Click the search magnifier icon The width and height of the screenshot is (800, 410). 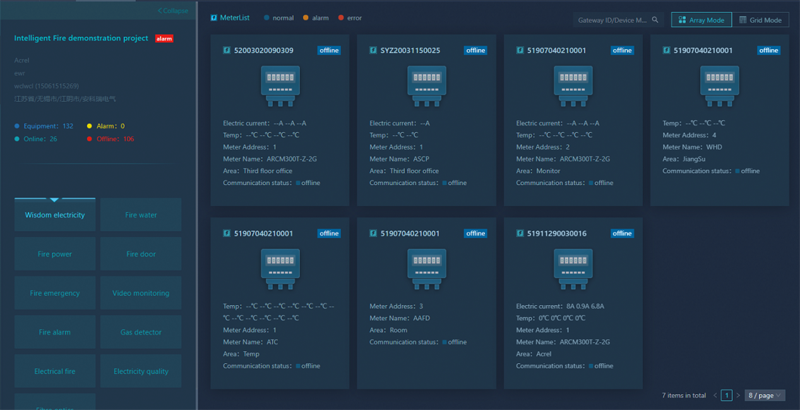point(655,20)
